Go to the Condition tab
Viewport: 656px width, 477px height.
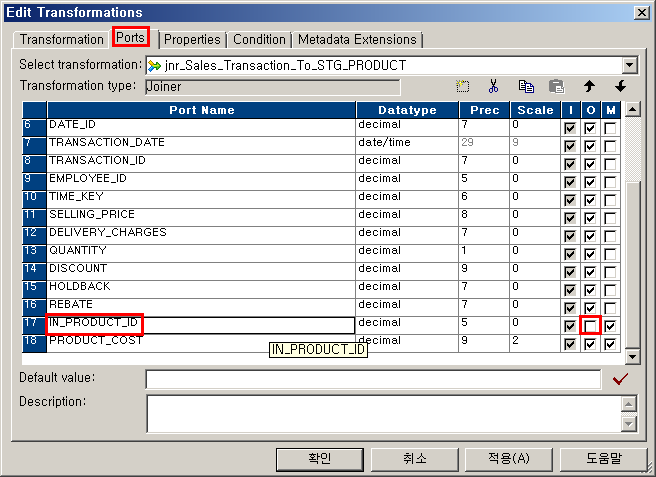259,39
